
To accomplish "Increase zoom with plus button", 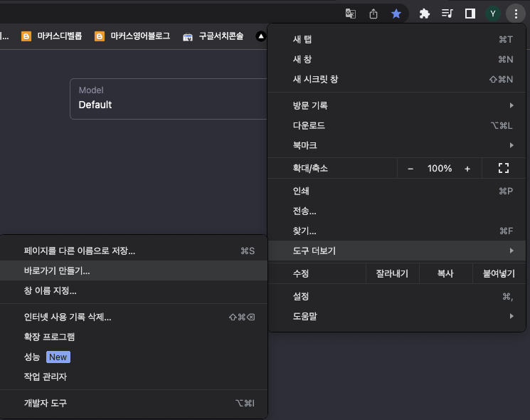I will (x=467, y=169).
